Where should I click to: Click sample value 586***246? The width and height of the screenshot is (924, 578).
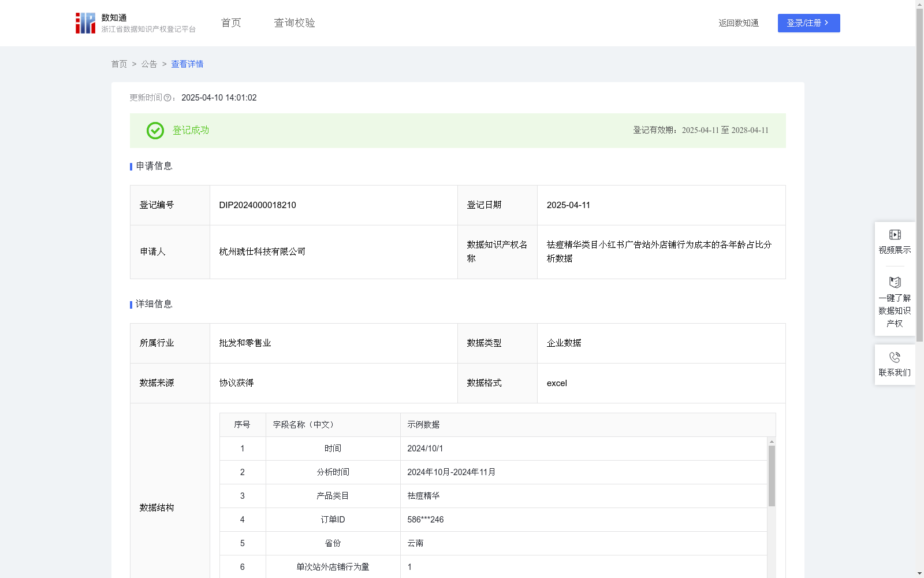(425, 520)
